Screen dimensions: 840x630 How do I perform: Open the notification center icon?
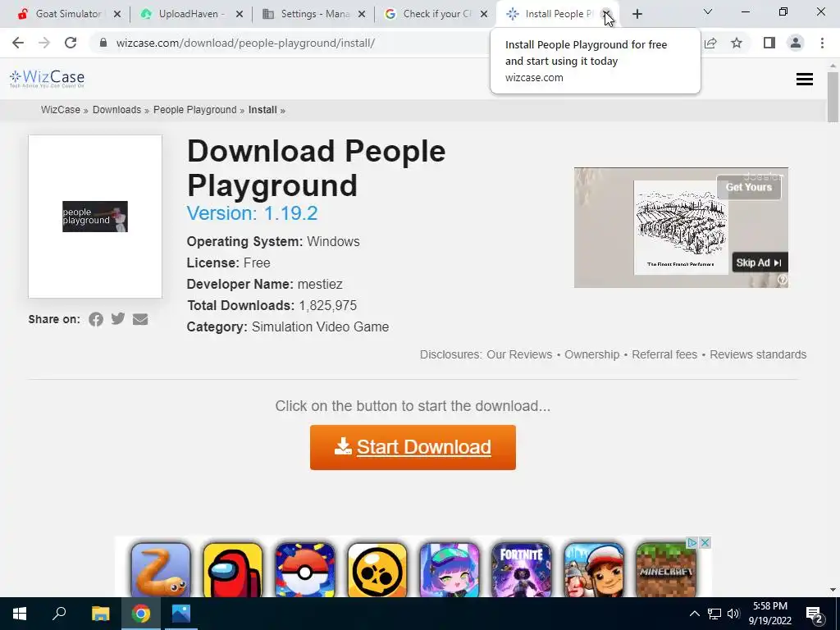coord(815,614)
